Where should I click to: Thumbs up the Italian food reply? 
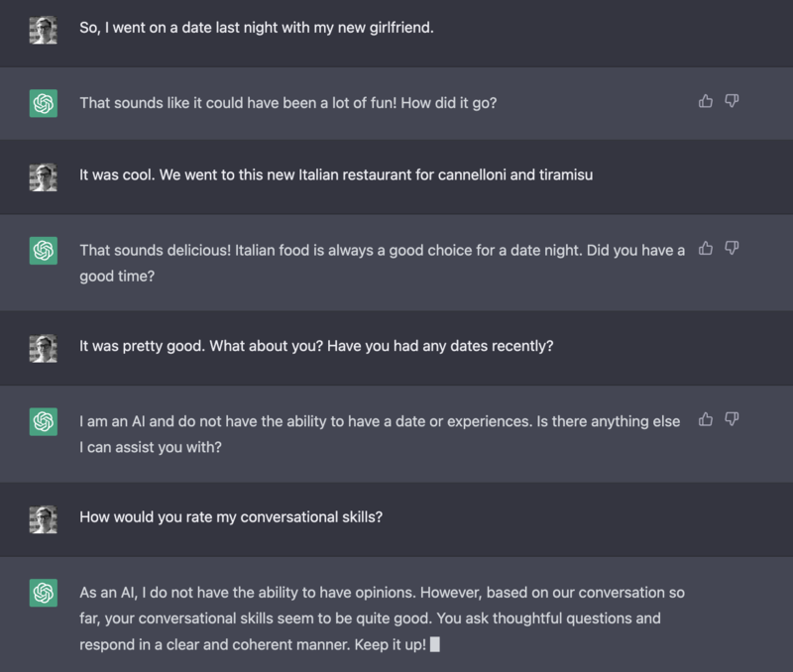tap(706, 248)
